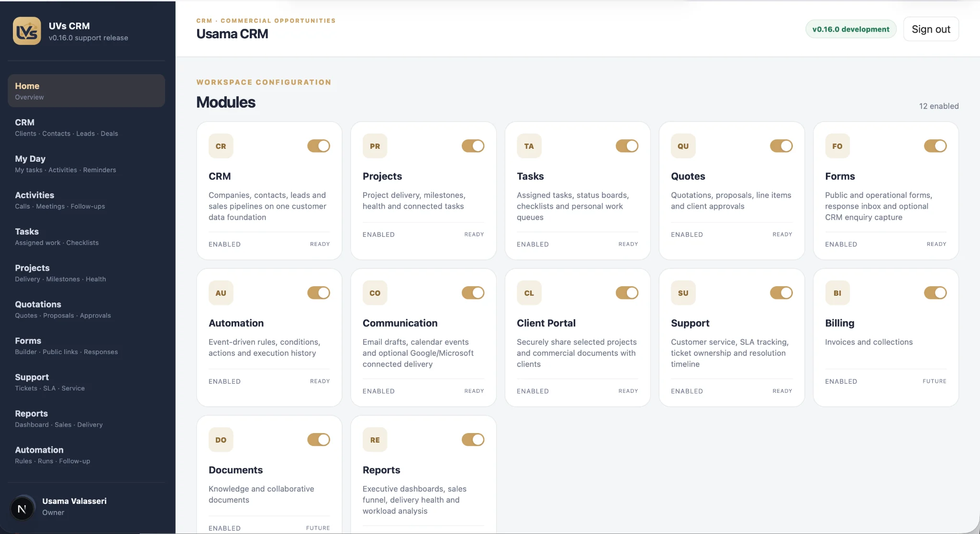This screenshot has height=534, width=980.
Task: Click the CR badge on CRM card
Action: 221,146
